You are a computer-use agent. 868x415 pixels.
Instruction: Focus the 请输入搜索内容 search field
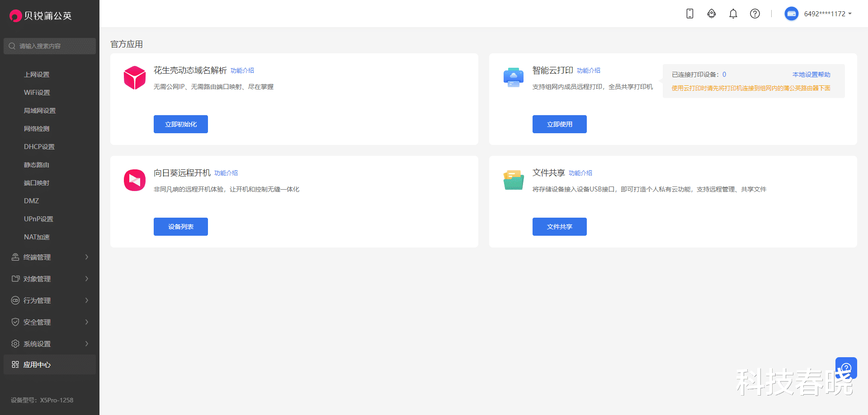50,46
